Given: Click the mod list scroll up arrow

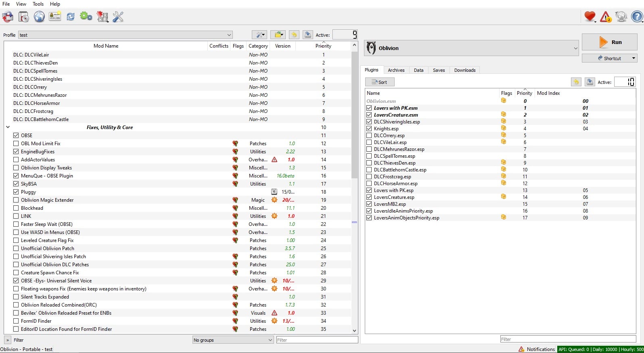Looking at the screenshot, I should [x=354, y=45].
